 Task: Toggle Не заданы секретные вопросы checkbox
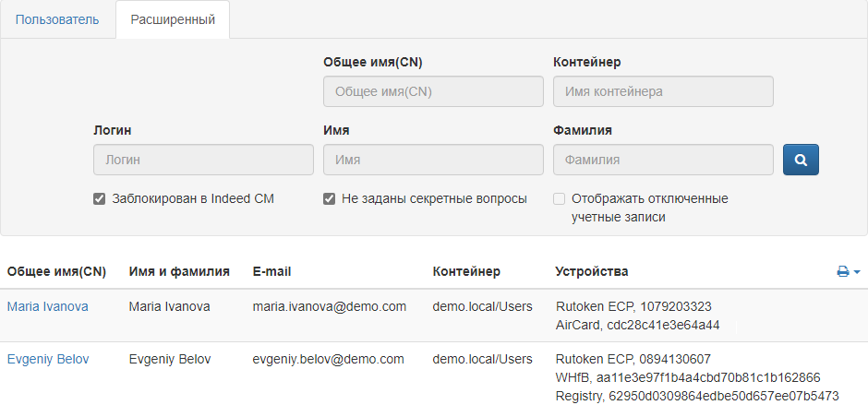click(330, 198)
